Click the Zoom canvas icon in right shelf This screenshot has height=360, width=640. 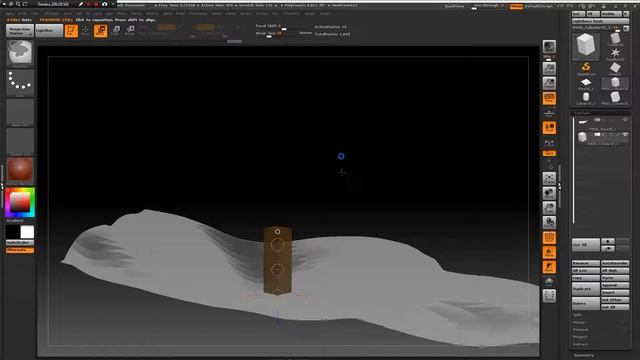tap(549, 83)
